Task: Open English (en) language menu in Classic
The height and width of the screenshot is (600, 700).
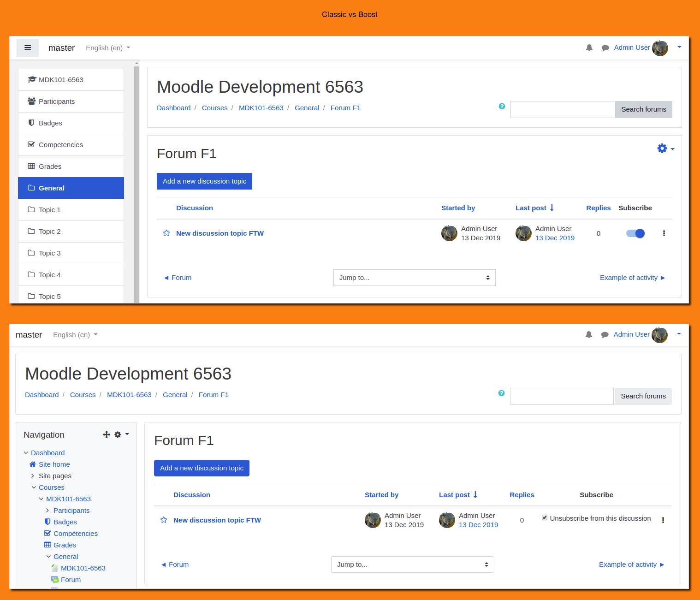Action: tap(75, 335)
